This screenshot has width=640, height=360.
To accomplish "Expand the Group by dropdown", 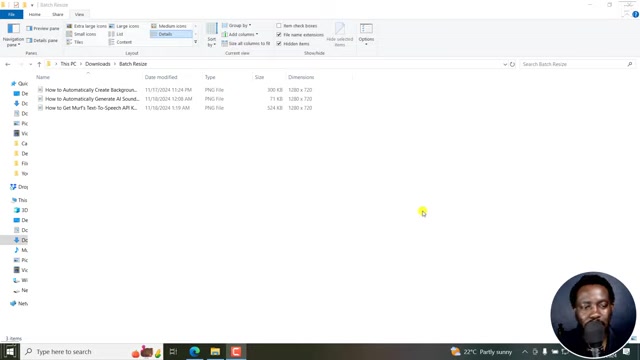I will click(x=237, y=25).
